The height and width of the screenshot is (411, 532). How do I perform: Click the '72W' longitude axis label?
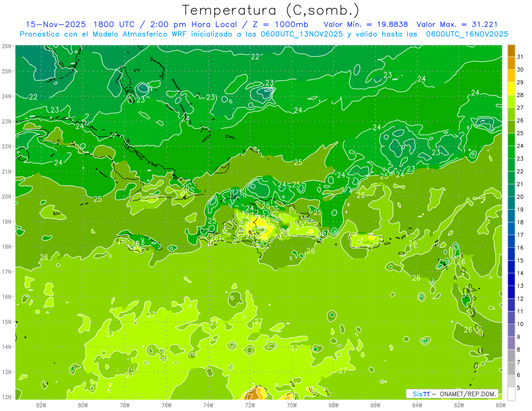[250, 405]
